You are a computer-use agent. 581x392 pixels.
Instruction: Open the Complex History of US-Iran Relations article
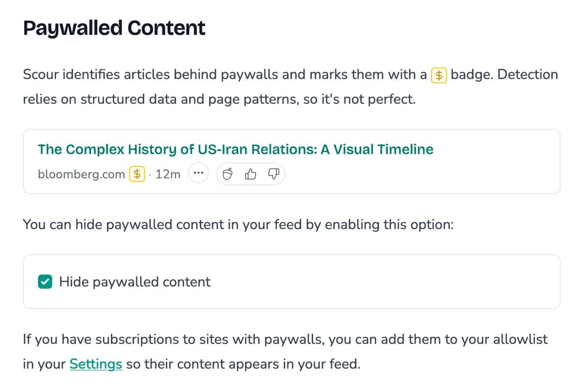tap(235, 149)
